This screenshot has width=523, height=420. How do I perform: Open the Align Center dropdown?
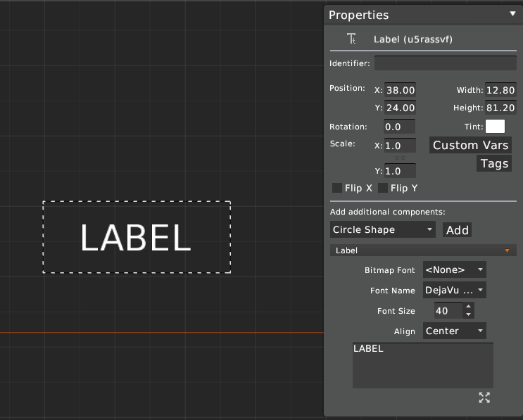(x=454, y=331)
